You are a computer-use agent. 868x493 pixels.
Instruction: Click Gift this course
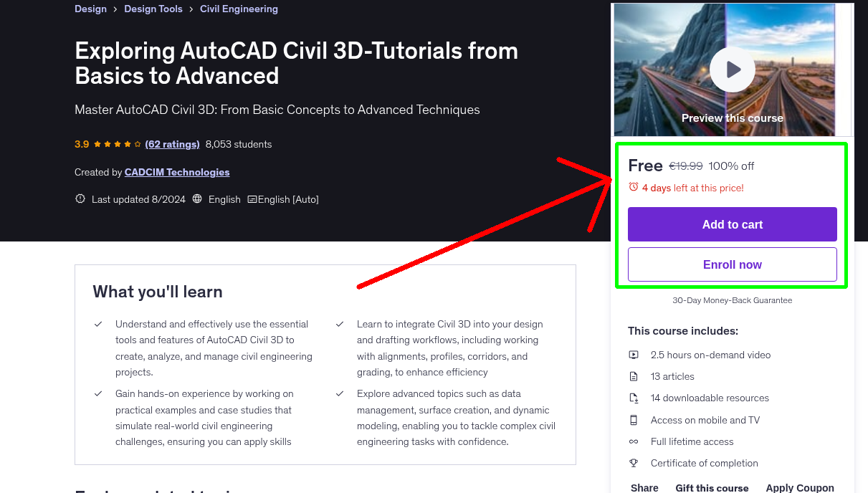(x=712, y=488)
